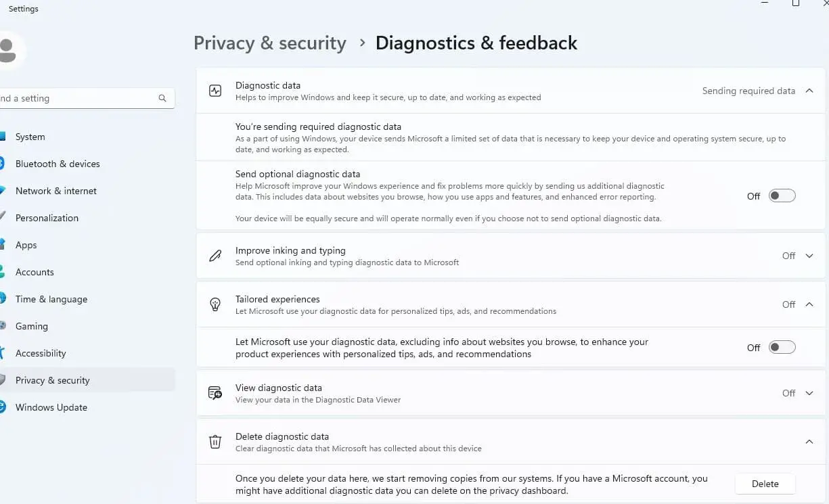Collapse the Diagnostic data section
829x504 pixels.
pyautogui.click(x=809, y=91)
